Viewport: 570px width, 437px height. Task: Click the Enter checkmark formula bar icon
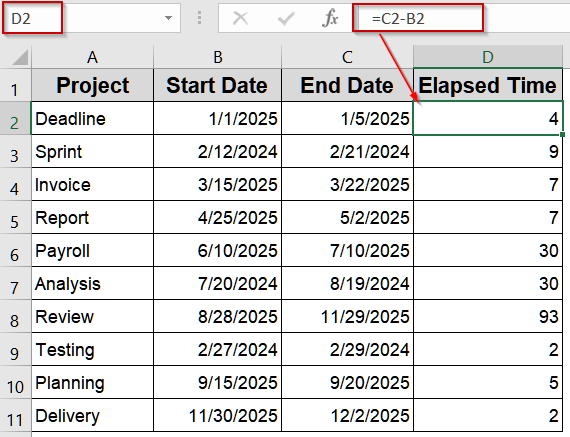click(286, 18)
